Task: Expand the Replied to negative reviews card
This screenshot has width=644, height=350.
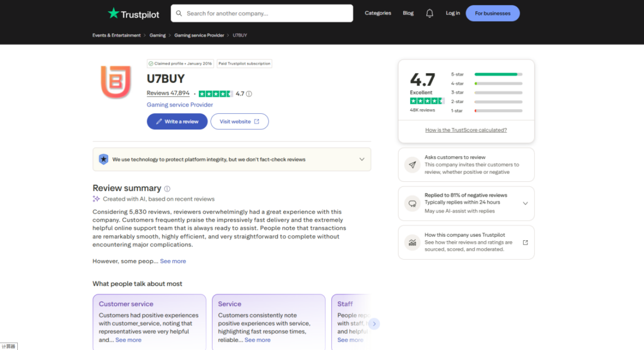Action: [525, 204]
